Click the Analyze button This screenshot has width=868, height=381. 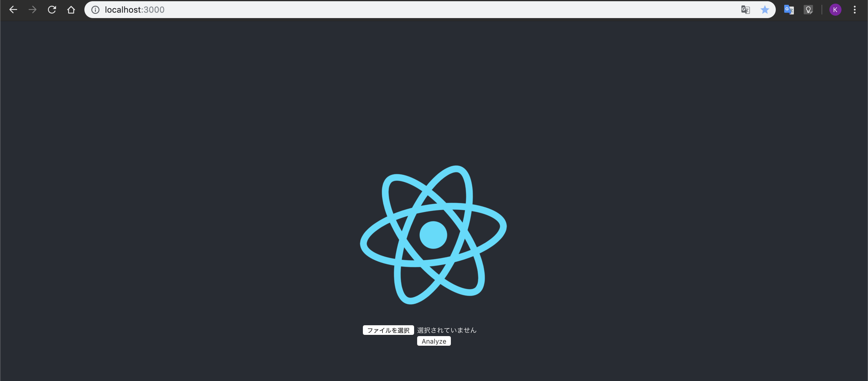(x=434, y=341)
